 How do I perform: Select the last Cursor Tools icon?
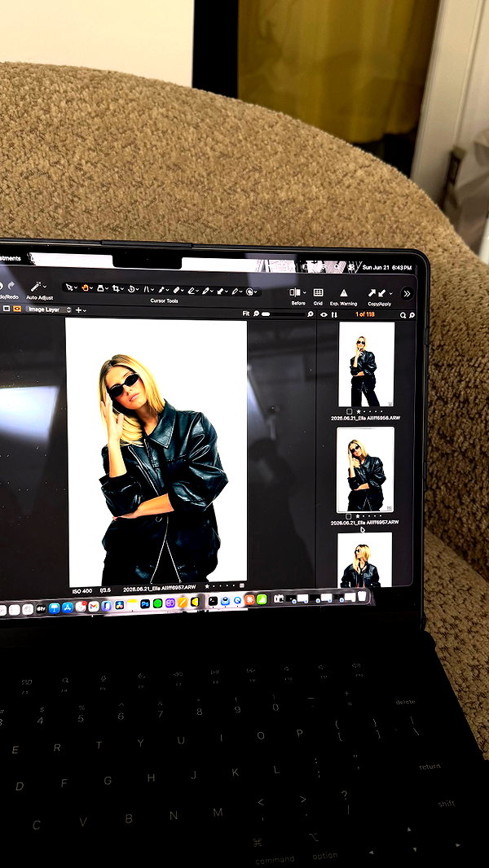(x=249, y=292)
